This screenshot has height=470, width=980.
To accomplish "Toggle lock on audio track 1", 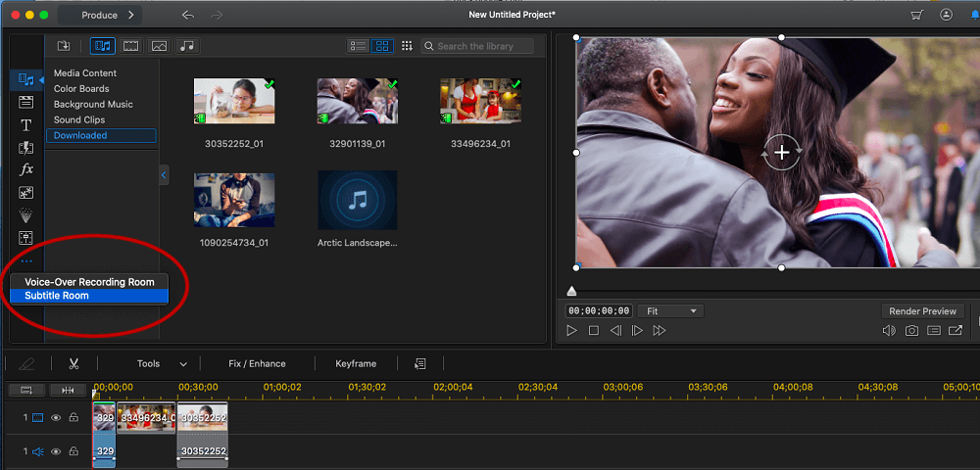I will coord(73,451).
